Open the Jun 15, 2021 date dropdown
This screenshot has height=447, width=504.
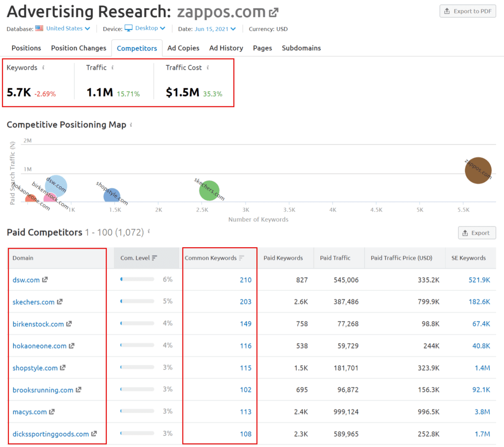tap(215, 29)
